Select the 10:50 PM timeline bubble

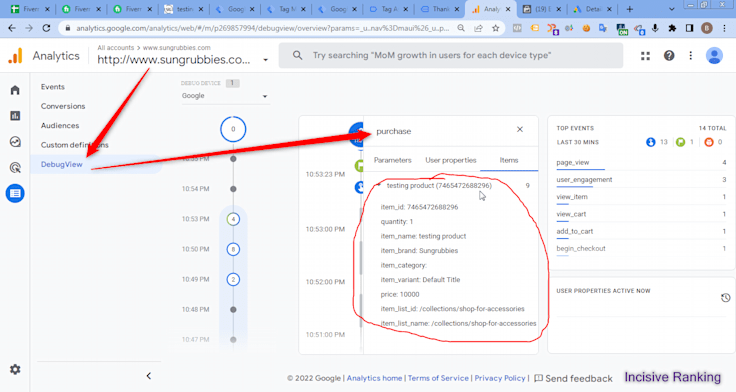pos(233,249)
